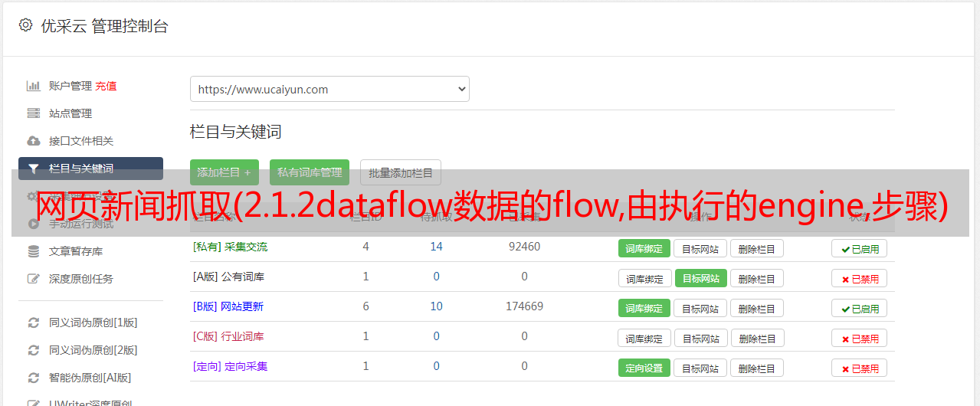Image resolution: width=980 pixels, height=406 pixels.
Task: Click column ID 4 in 采集交流 row
Action: pos(366,247)
